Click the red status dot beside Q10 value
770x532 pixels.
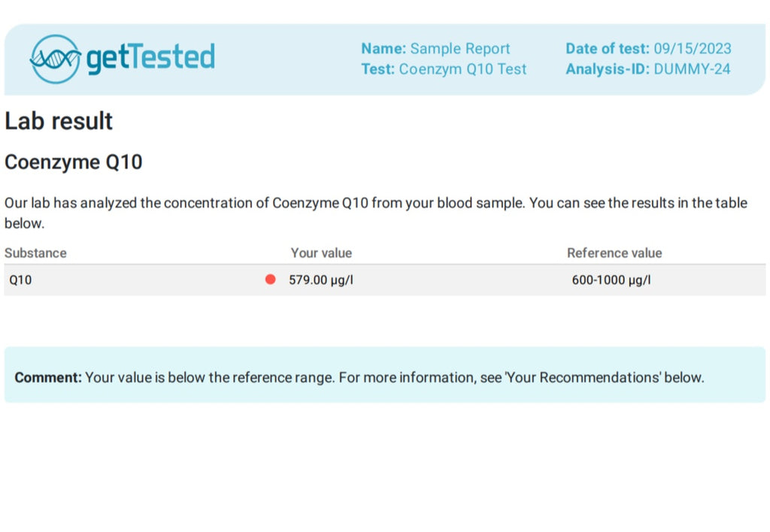tap(271, 280)
